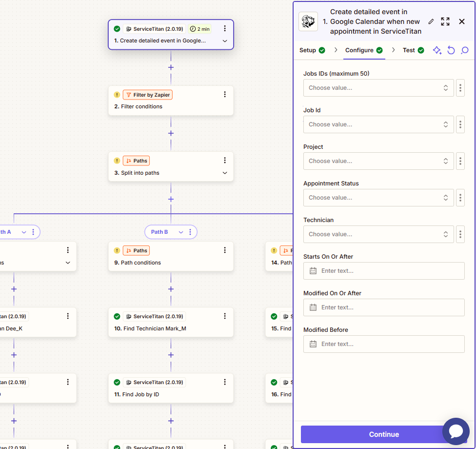Open the three-dot menu on step 9 Path conditions
This screenshot has height=449, width=476.
click(225, 250)
